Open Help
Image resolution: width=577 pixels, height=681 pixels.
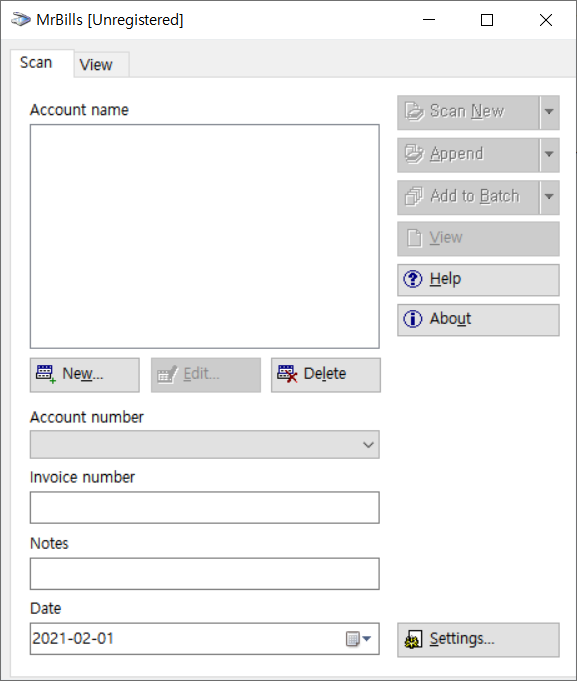[478, 280]
